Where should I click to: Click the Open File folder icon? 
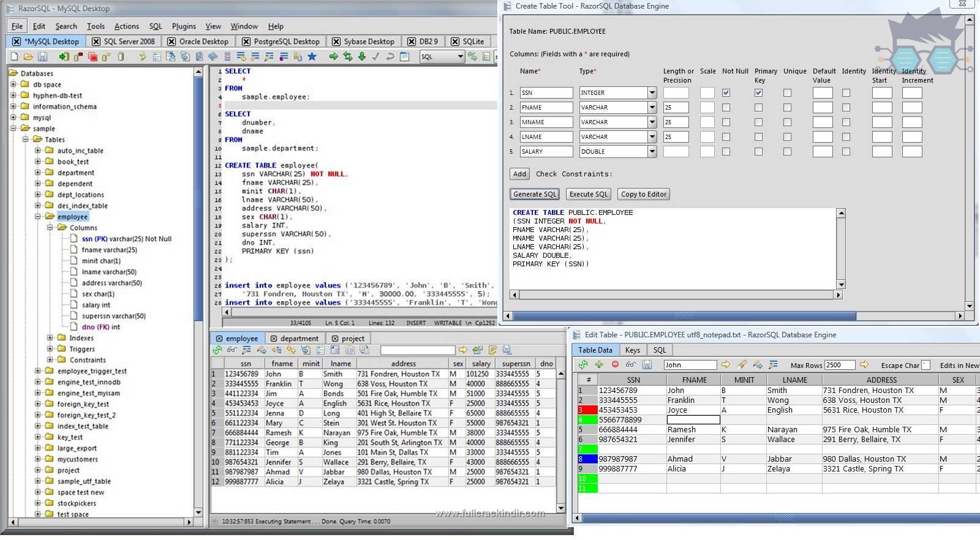tap(28, 56)
